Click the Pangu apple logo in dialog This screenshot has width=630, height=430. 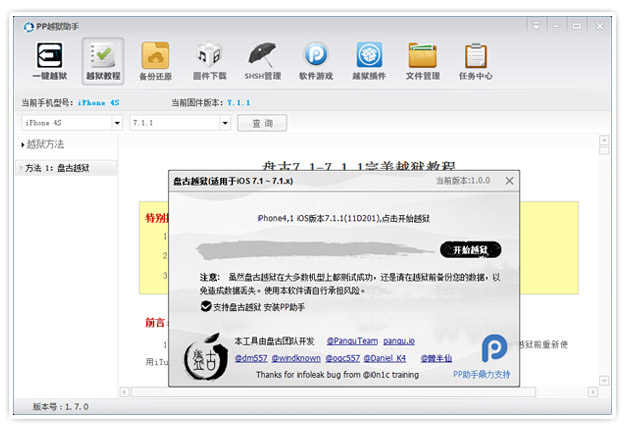[206, 357]
